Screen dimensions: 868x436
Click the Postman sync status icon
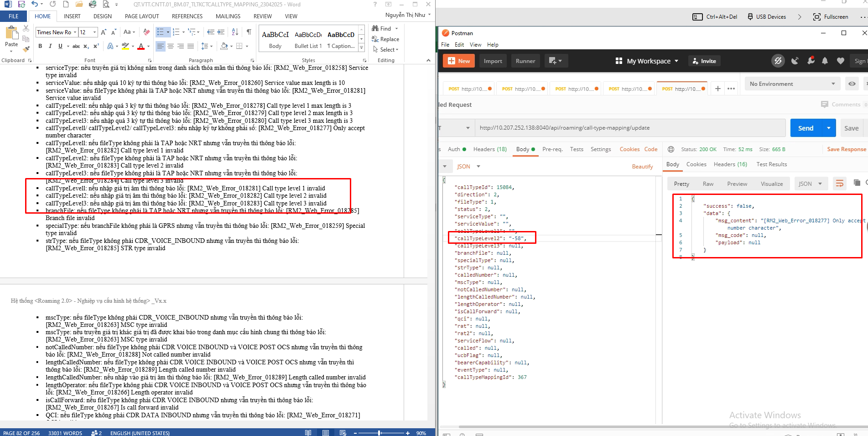(778, 61)
